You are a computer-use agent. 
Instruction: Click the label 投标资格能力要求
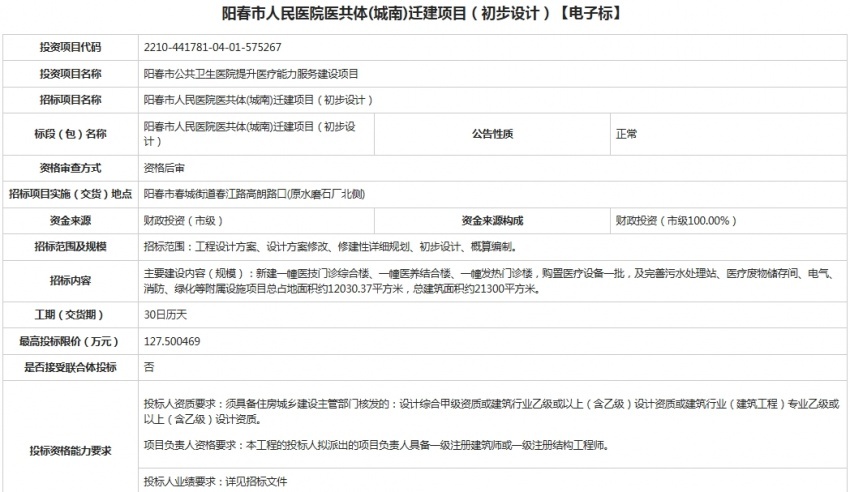tap(70, 451)
